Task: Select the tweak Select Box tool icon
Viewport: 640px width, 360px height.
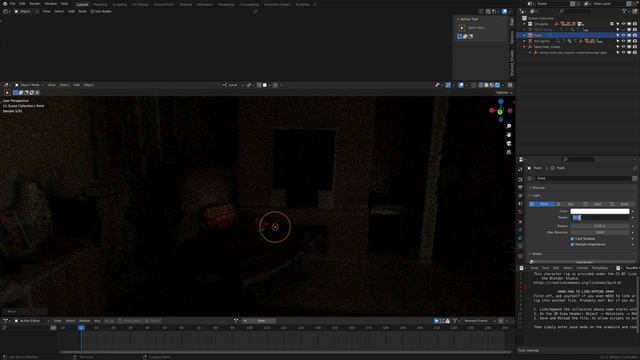Action: tap(7, 93)
